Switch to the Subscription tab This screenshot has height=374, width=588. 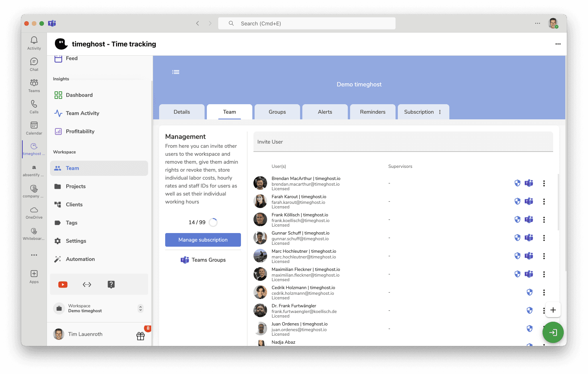tap(419, 112)
